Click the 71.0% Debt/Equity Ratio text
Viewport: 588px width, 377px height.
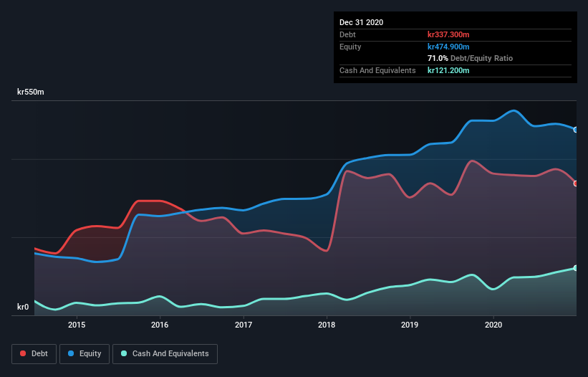coord(471,58)
